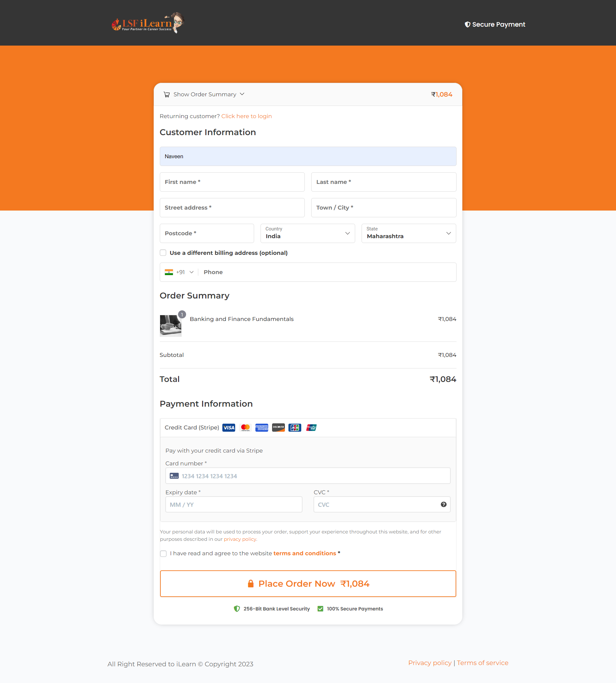Open the privacy policy link in the disclaimer
The image size is (616, 683).
pos(240,539)
